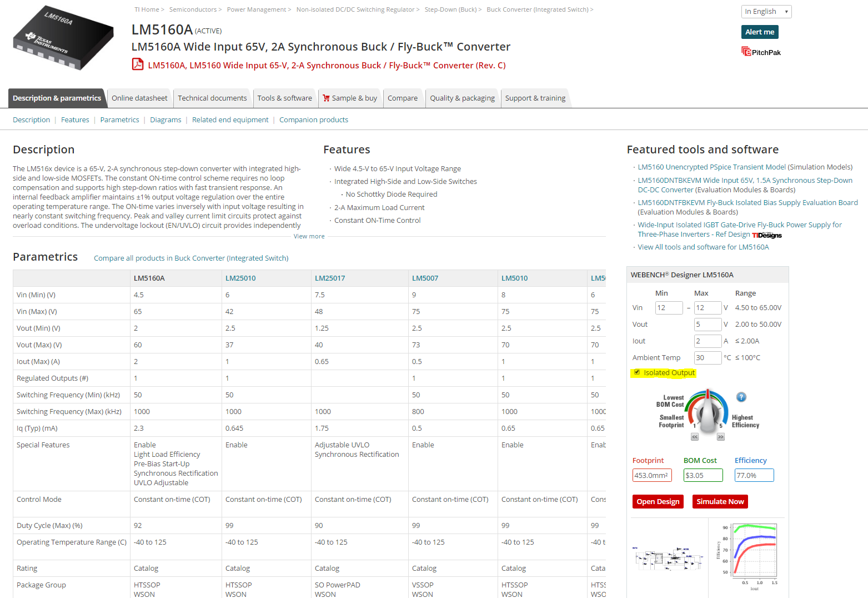Open the Tools & software tab

point(284,98)
